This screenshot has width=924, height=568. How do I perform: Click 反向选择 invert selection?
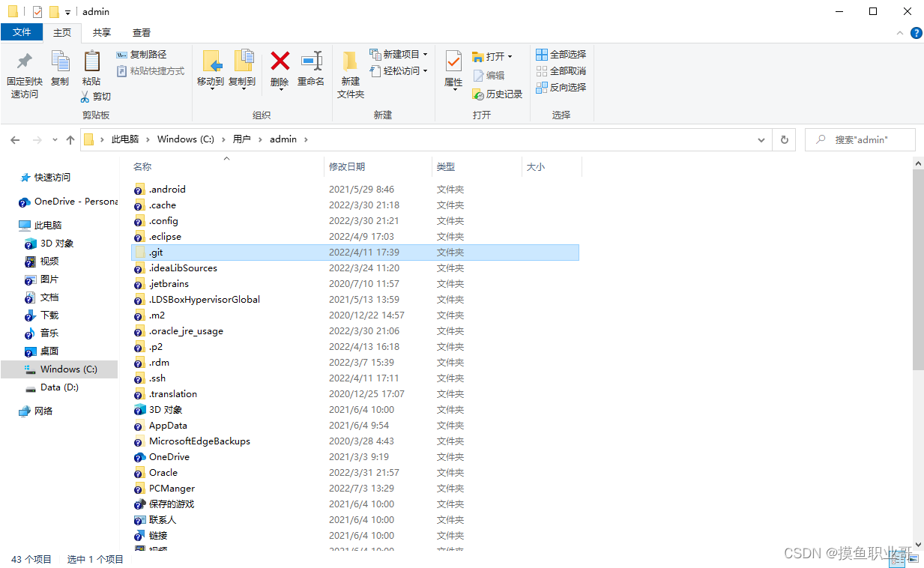[561, 88]
